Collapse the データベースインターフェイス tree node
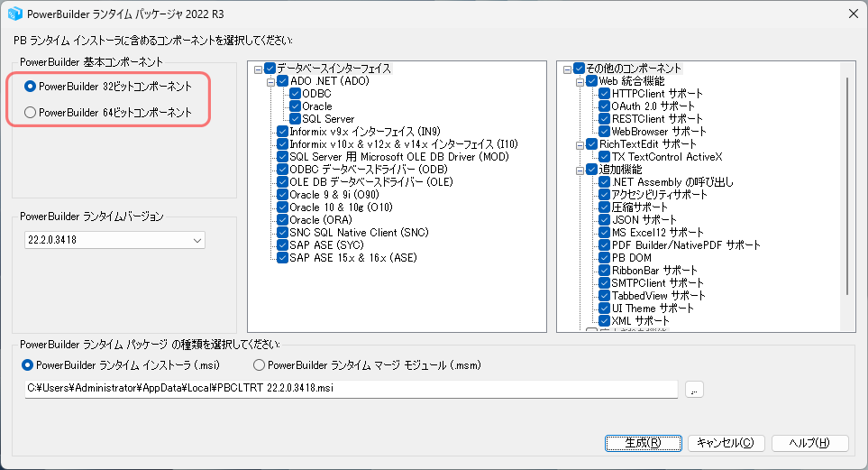868x470 pixels. click(259, 69)
